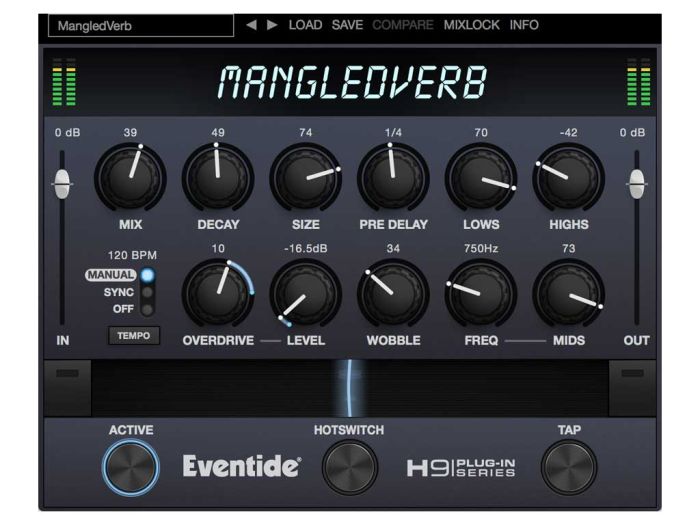Open the INFO panel
Screen dimensions: 700x525
point(524,25)
